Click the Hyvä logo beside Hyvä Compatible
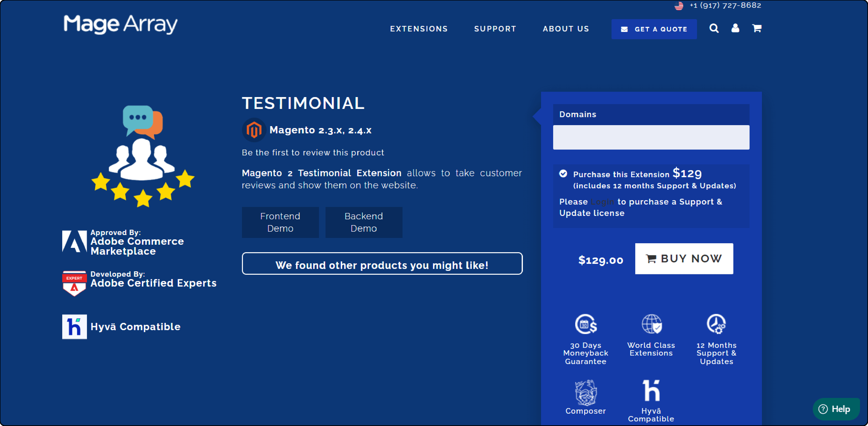 (x=74, y=327)
